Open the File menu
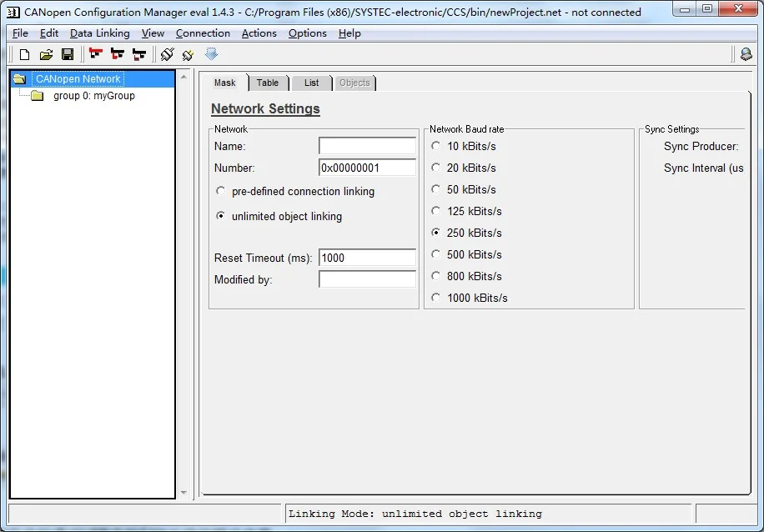This screenshot has height=532, width=764. tap(20, 33)
